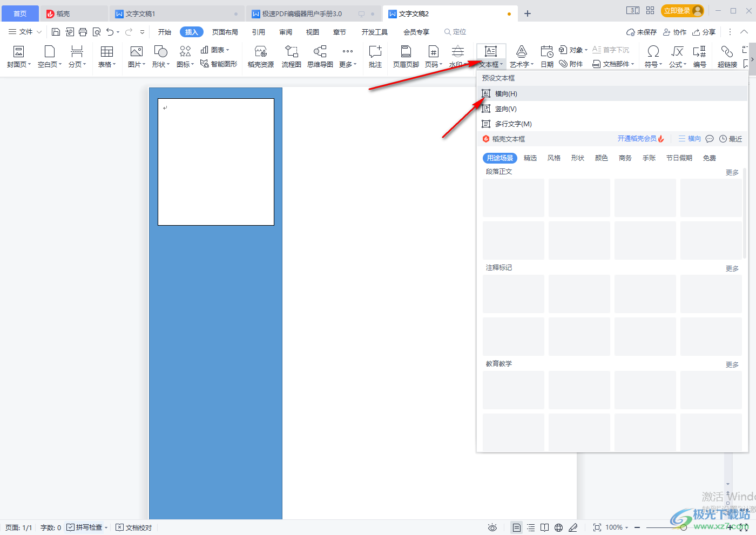756x535 pixels.
Task: Click the zoom slider handle
Action: (x=684, y=527)
